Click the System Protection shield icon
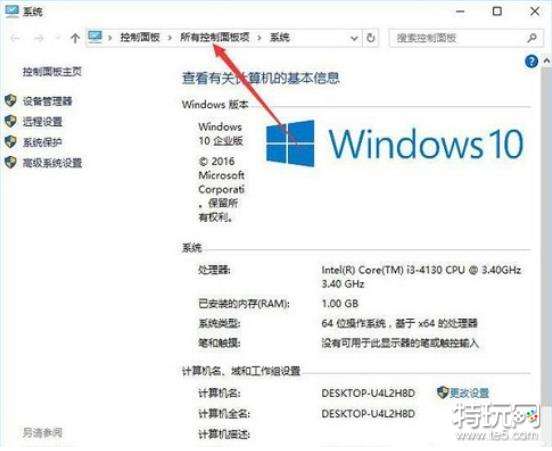552x451 pixels. coord(11,142)
